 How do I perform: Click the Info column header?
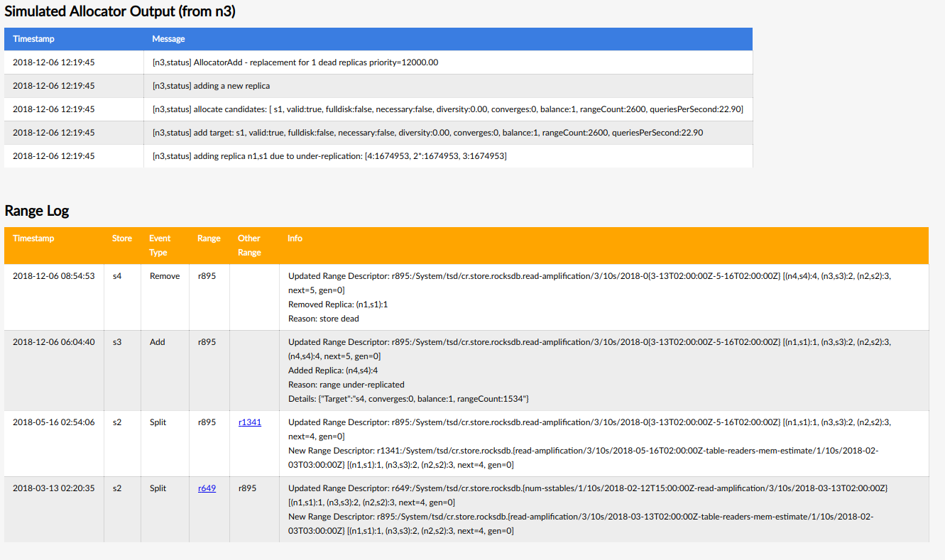[x=295, y=238]
